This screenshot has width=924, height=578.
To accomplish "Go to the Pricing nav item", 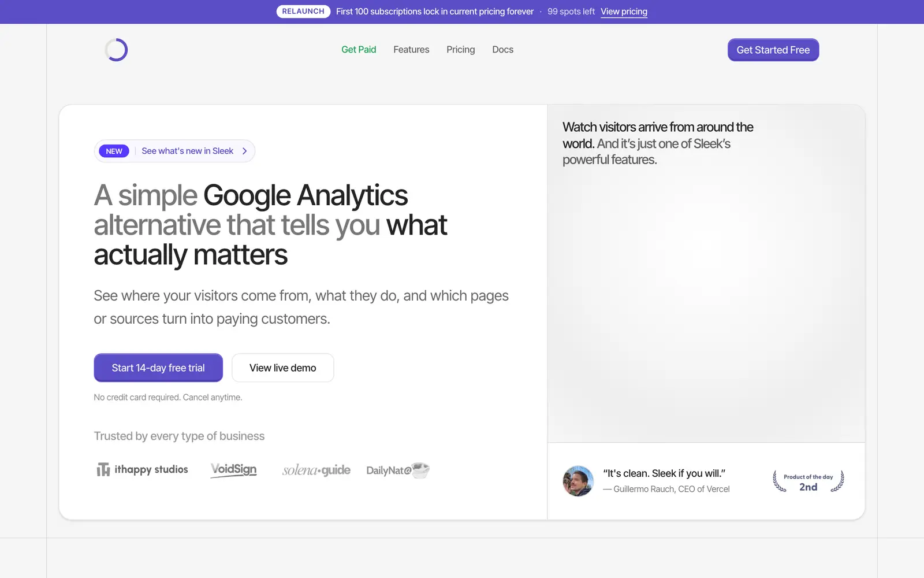I will tap(461, 50).
